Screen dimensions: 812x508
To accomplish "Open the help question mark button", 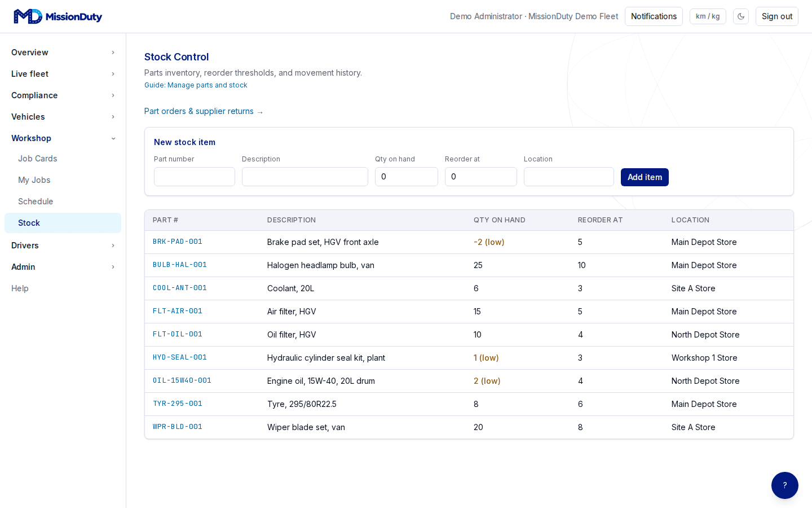I will click(785, 485).
